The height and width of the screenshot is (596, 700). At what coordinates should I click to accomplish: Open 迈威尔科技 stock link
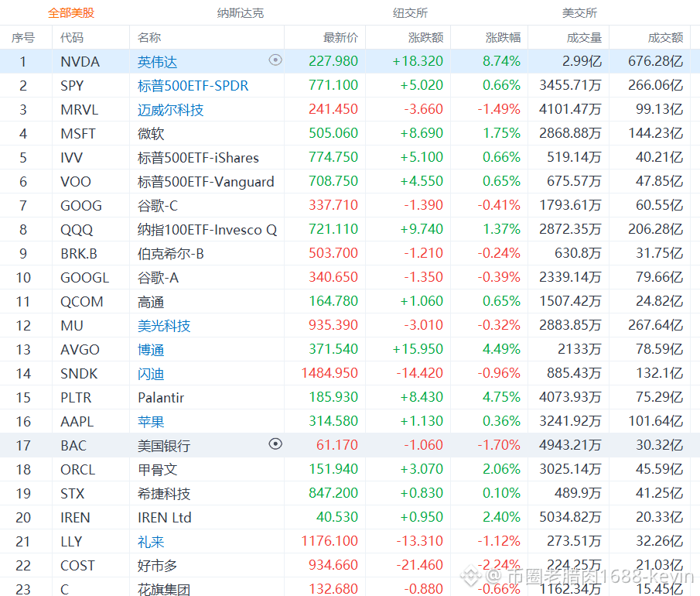click(170, 109)
